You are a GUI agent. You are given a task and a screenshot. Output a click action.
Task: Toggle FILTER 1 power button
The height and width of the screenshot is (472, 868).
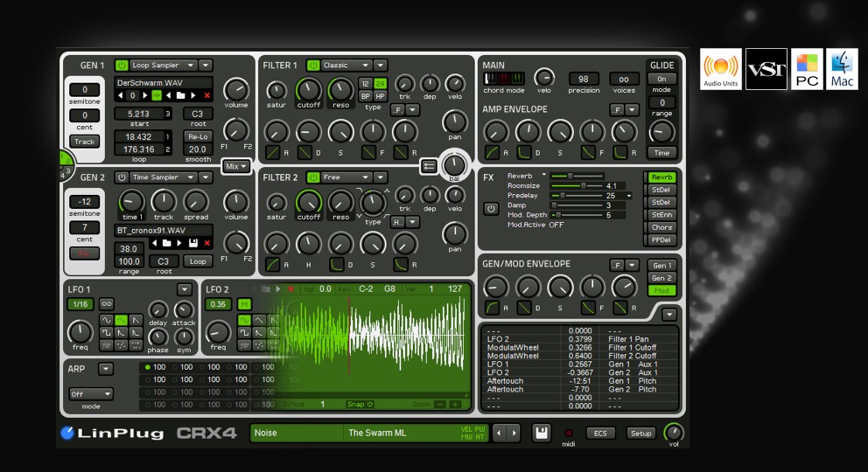tap(313, 66)
